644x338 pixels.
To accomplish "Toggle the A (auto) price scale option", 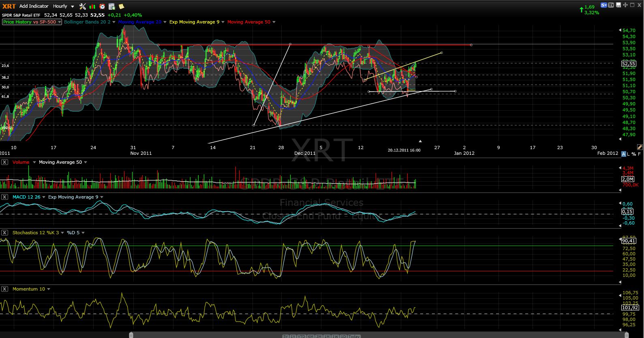I will (623, 154).
